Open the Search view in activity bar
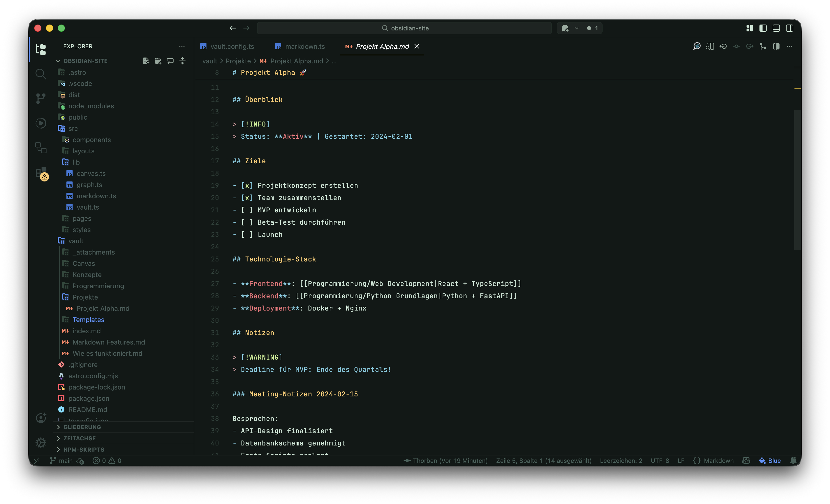The height and width of the screenshot is (504, 830). pyautogui.click(x=41, y=74)
